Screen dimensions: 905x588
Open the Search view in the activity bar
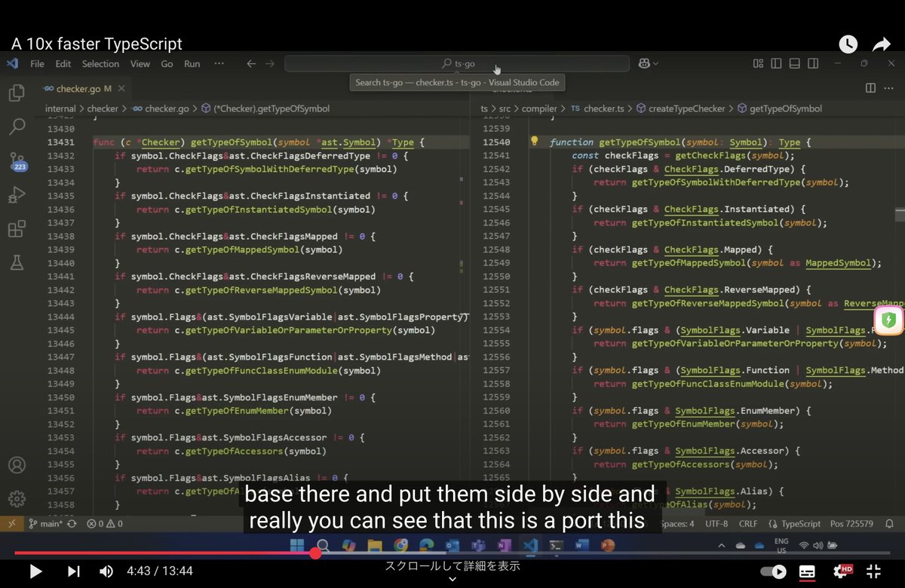pos(17,127)
